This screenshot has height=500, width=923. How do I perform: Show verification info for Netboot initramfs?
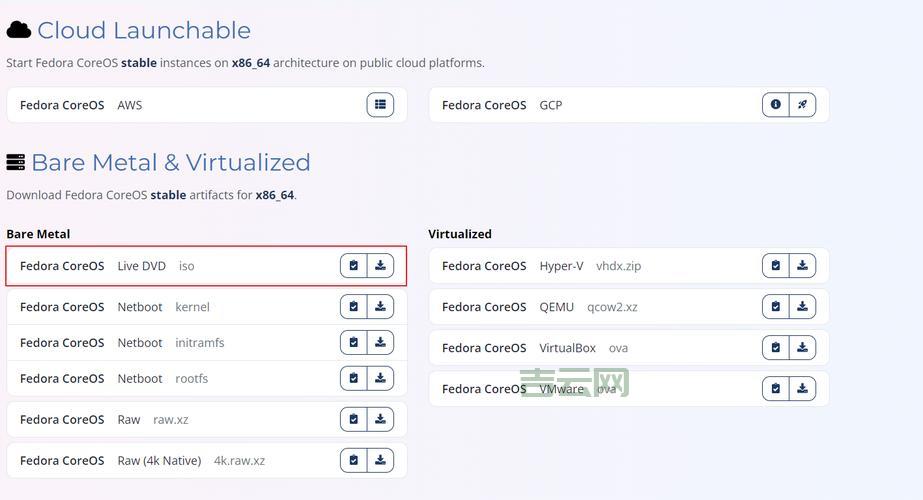354,343
